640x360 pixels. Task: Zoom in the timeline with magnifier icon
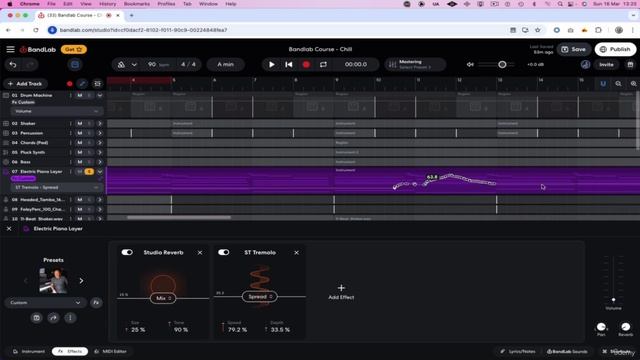[x=633, y=84]
